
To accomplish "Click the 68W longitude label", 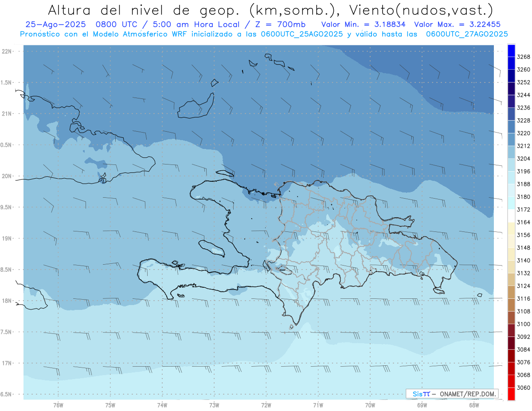I will [474, 405].
